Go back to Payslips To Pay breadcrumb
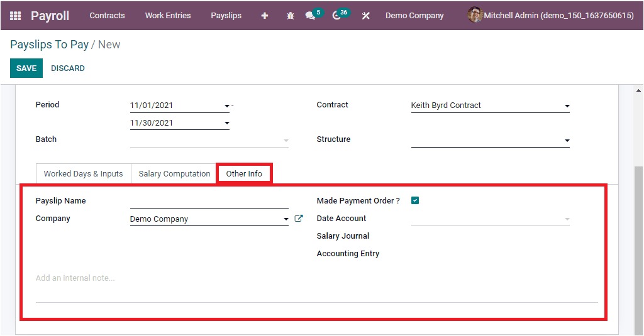Viewport: 644px width, 336px height. pos(49,45)
